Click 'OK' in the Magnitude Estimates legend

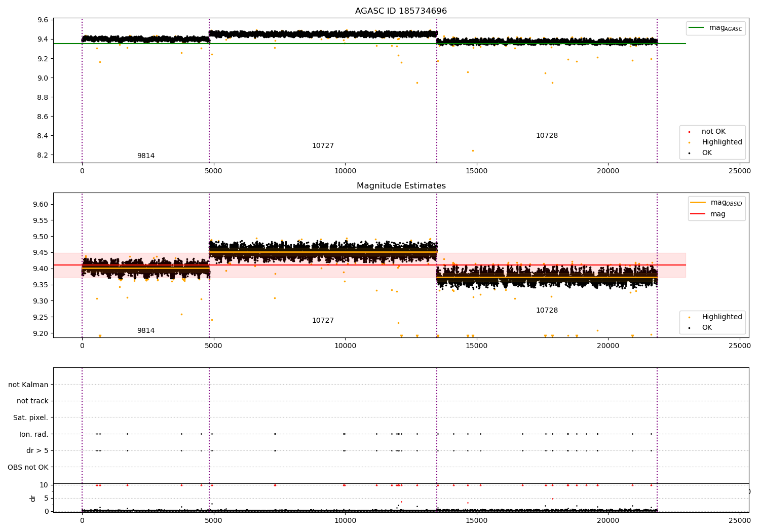coord(707,328)
